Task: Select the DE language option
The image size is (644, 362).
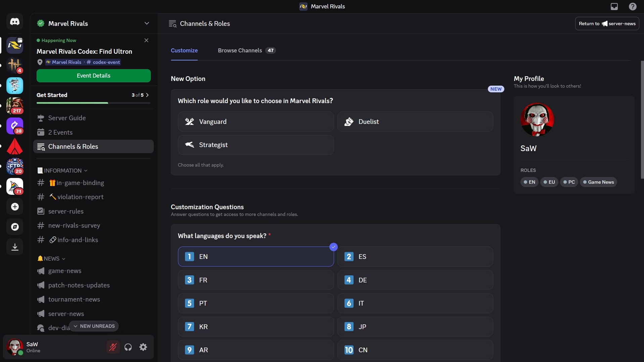Action: (415, 280)
